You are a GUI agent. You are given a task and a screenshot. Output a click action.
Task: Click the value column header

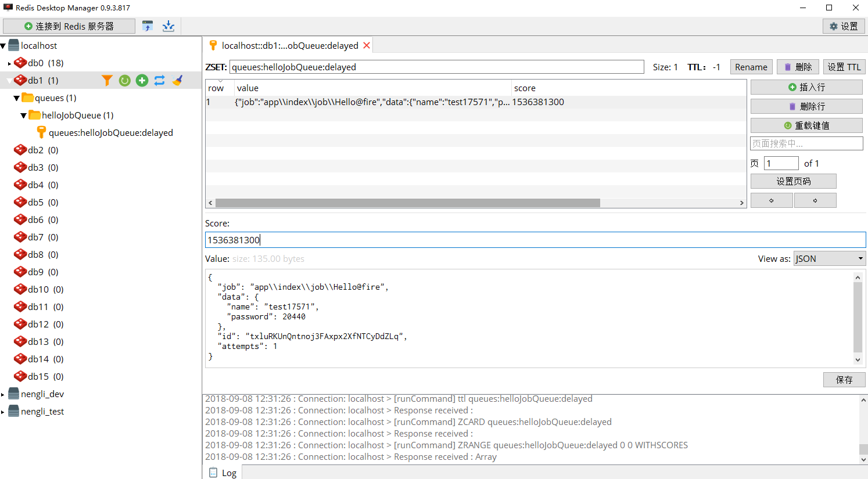pos(372,88)
